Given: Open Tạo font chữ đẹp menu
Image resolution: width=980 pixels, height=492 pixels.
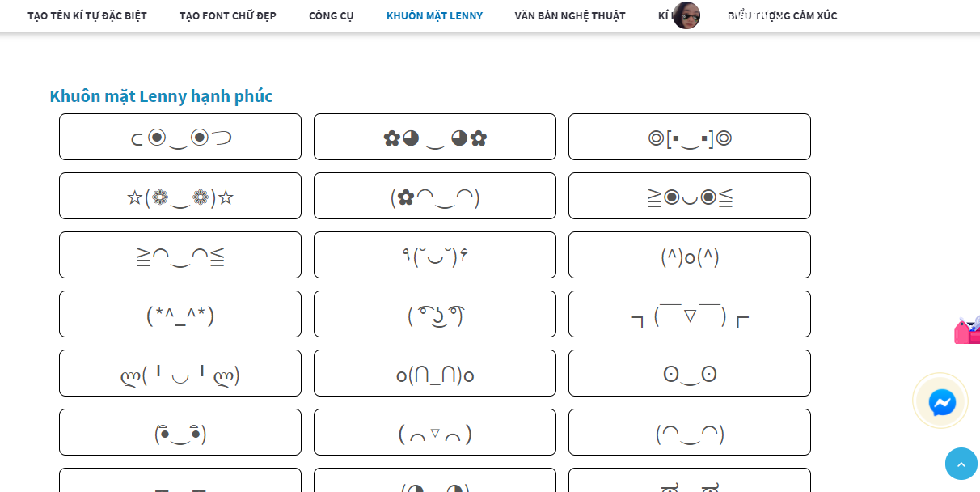Looking at the screenshot, I should tap(228, 15).
